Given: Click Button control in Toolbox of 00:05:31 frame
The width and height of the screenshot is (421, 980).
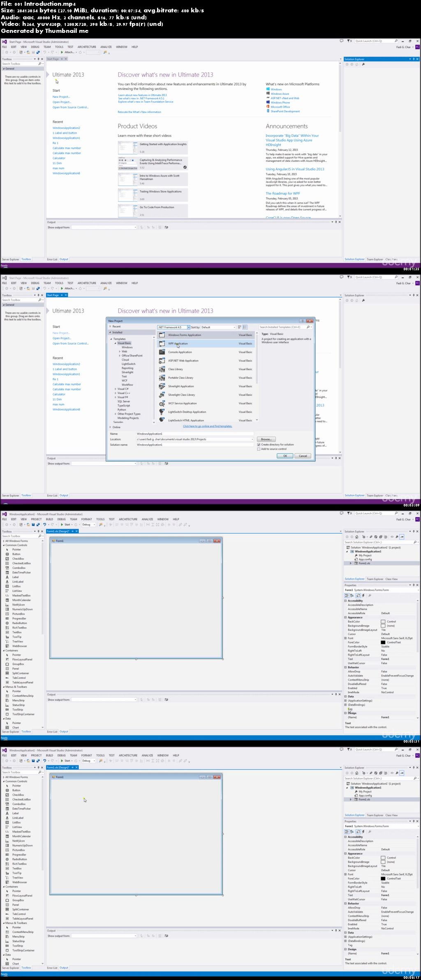Looking at the screenshot, I should coord(16,554).
